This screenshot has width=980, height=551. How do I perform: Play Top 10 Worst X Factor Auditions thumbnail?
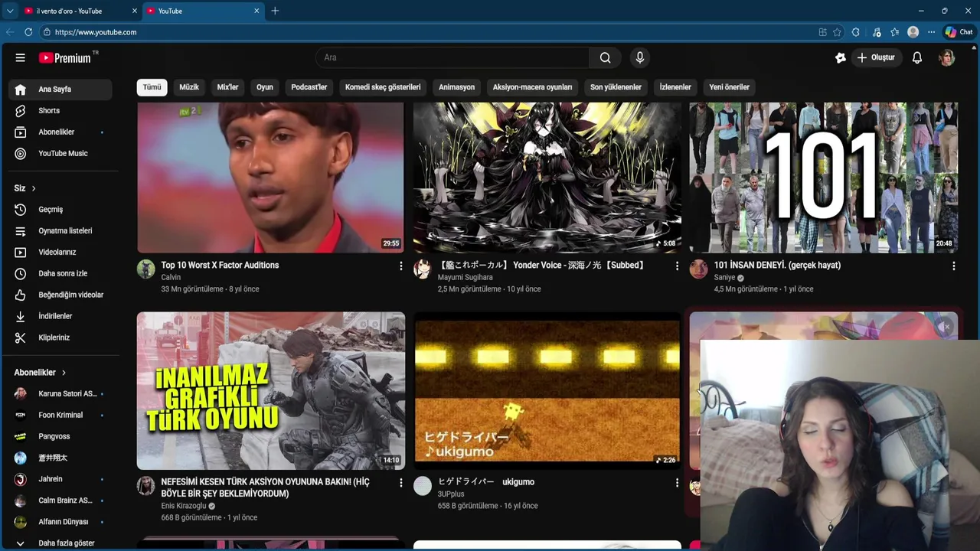[270, 178]
